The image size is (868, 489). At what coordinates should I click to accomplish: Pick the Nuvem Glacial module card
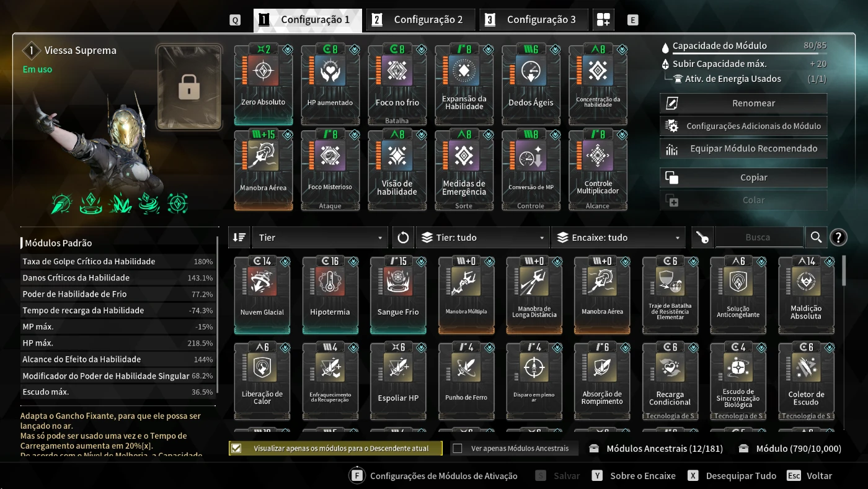coord(262,295)
